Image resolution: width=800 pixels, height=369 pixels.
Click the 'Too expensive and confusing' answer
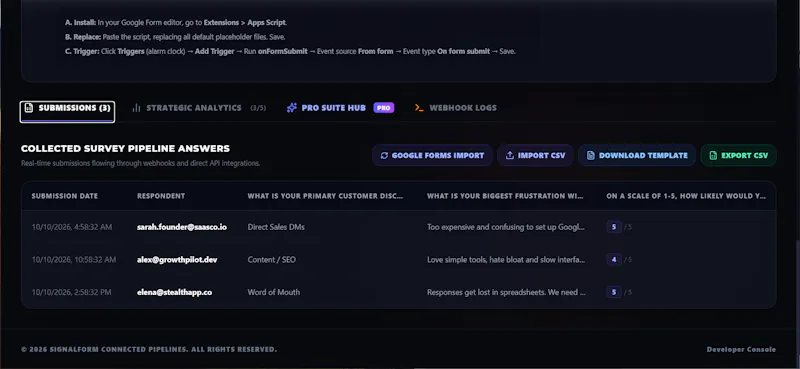coord(506,227)
